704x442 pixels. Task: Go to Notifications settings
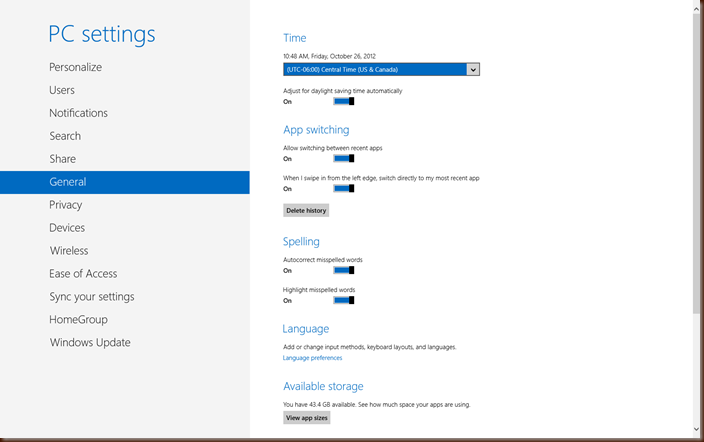coord(79,113)
